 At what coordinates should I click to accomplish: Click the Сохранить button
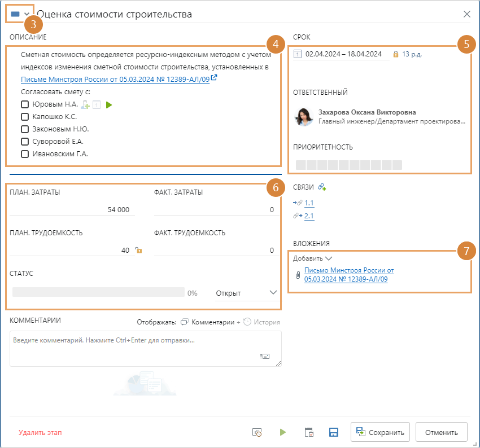click(x=380, y=432)
